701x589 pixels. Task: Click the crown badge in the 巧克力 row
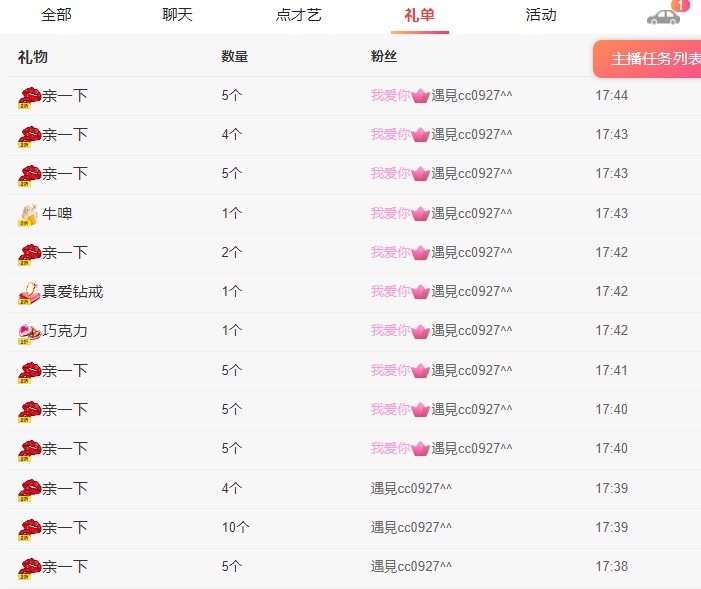coord(421,331)
